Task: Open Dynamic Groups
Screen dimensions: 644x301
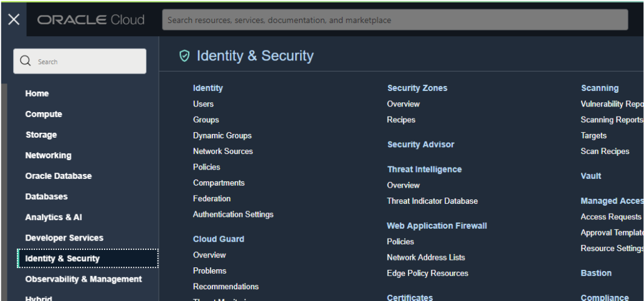Action: tap(222, 135)
